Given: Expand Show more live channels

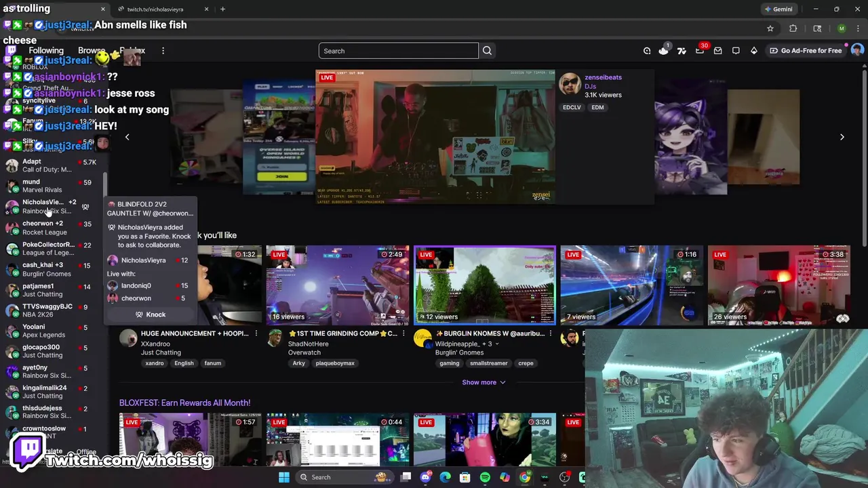Looking at the screenshot, I should coord(484,382).
